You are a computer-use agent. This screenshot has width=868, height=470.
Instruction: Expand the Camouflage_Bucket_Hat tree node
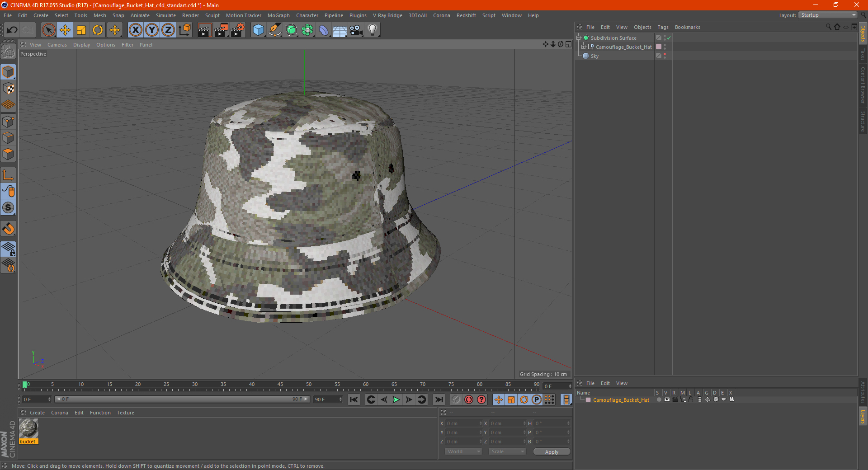583,47
